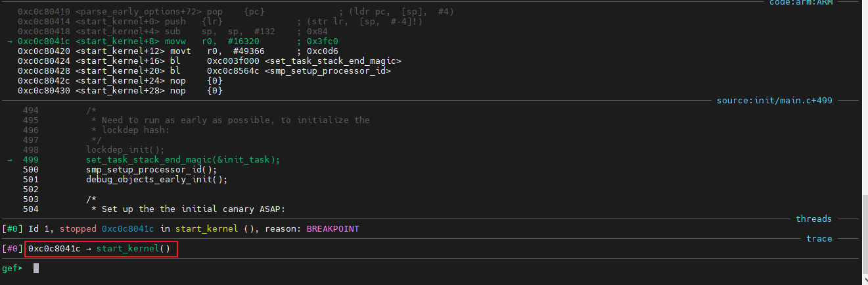Click the set_task_stack_end_magic(&init_task) source line
The width and height of the screenshot is (868, 285).
183,159
